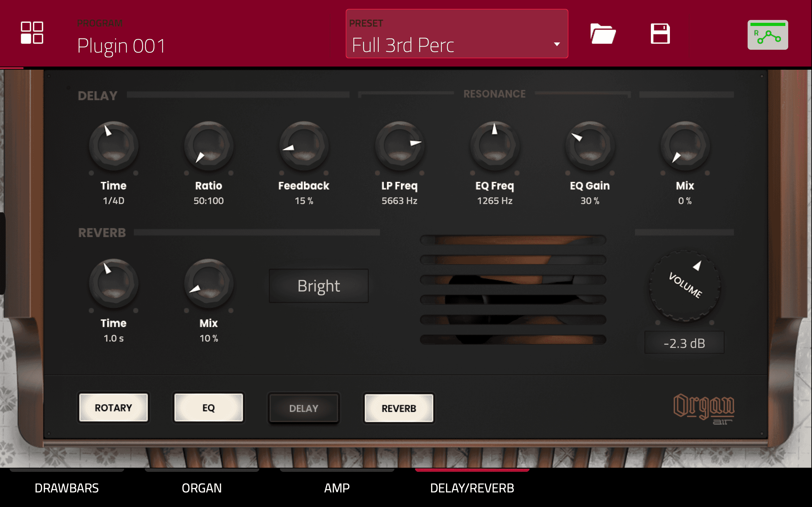The height and width of the screenshot is (507, 812).
Task: Click the EQ Gain knob
Action: (590, 146)
